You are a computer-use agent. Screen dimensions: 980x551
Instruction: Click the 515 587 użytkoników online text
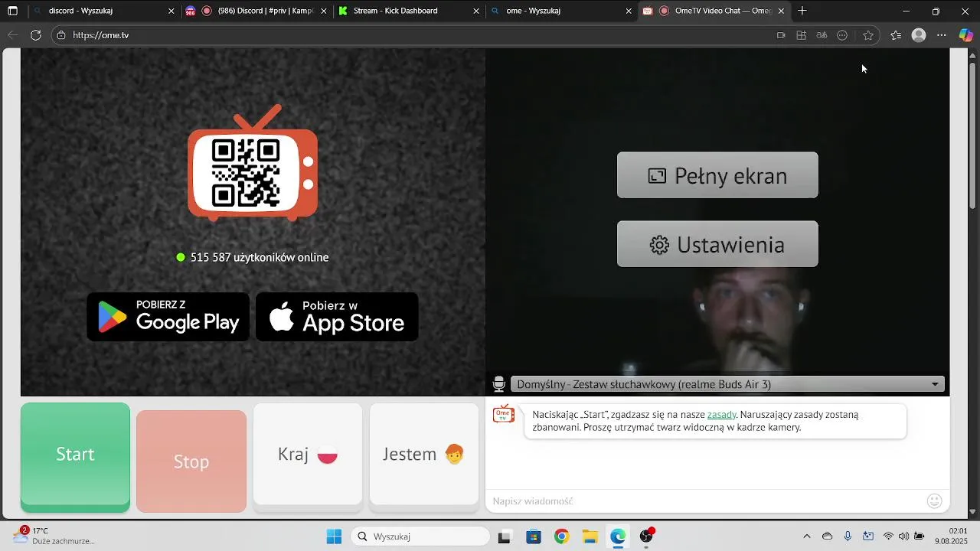coord(259,257)
